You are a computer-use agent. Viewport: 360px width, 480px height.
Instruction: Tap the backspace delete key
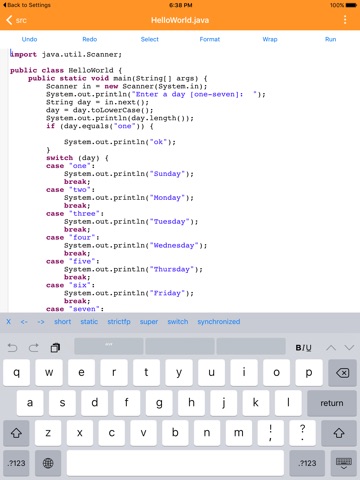[x=342, y=373]
